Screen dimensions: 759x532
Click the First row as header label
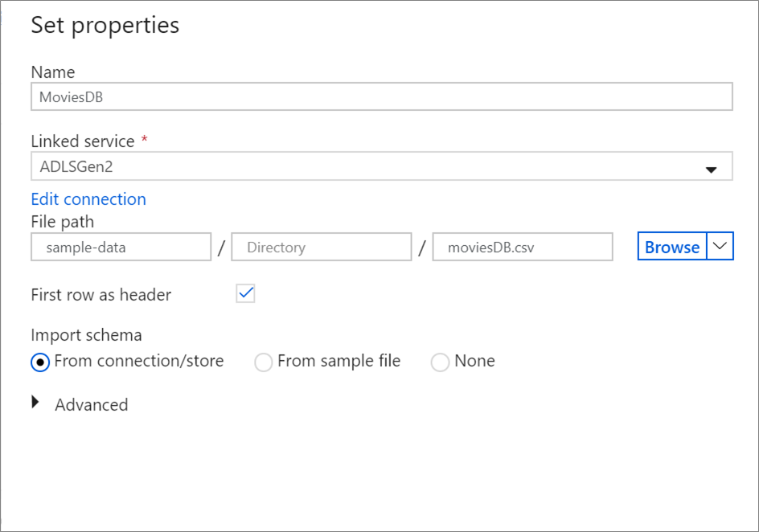pyautogui.click(x=101, y=295)
